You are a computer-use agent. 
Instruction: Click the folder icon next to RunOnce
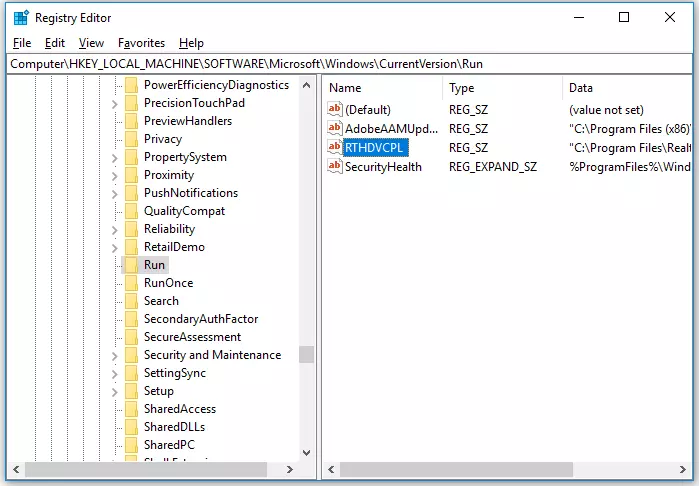[x=130, y=283]
